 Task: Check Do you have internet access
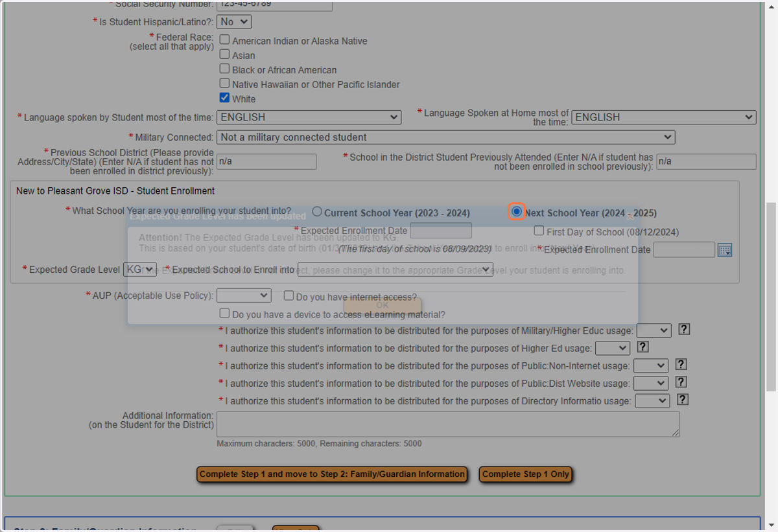tap(289, 295)
